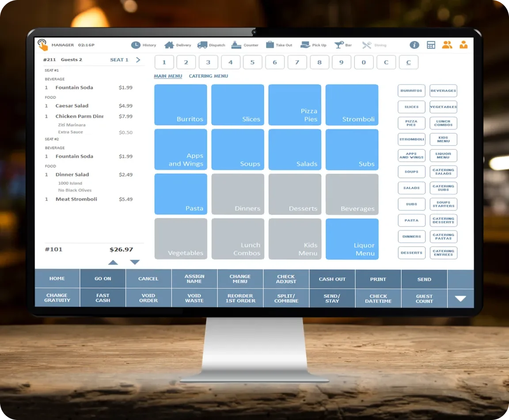
Task: Open the Bar cocktail glass icon
Action: click(339, 45)
